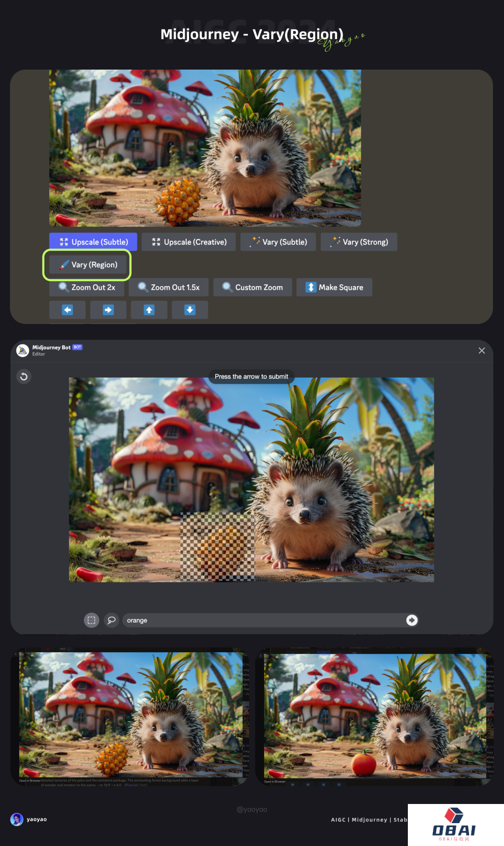Pan image with the up arrow
This screenshot has height=846, width=504.
149,310
